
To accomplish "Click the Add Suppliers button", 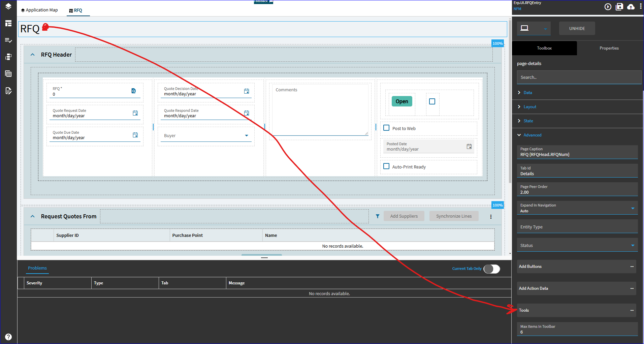I will click(404, 216).
